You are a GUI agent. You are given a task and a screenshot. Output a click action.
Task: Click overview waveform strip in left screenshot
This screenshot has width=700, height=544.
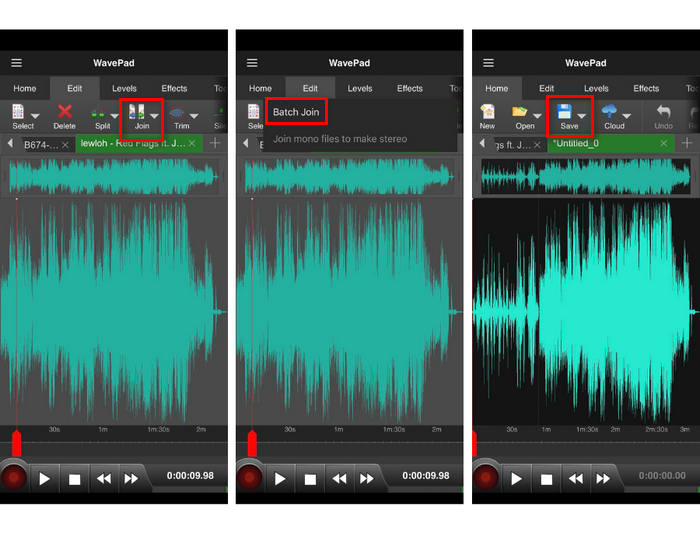(114, 177)
